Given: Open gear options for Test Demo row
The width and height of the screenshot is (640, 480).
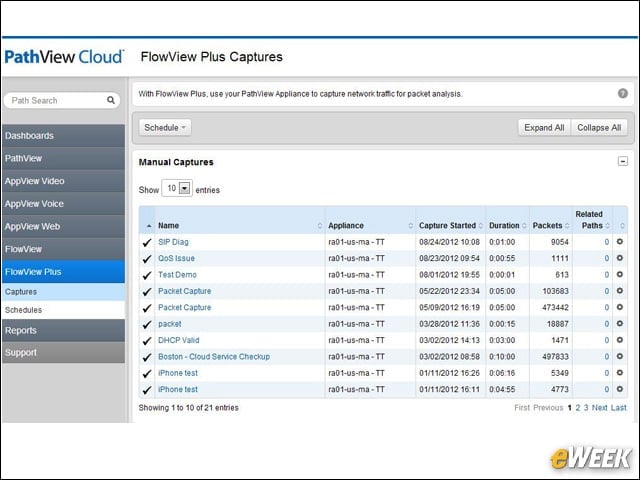Looking at the screenshot, I should click(620, 274).
